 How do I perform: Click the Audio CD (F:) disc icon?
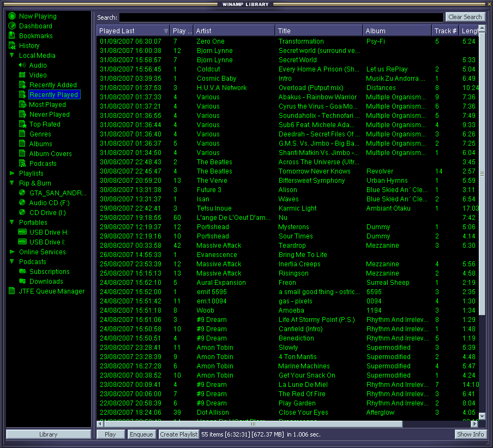click(22, 202)
